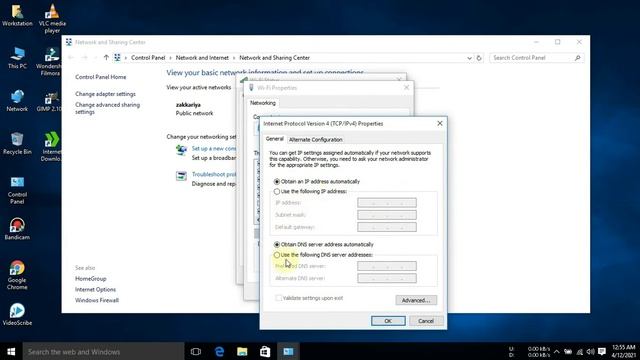640x360 pixels.
Task: Tick Validate settings upon exit checkbox
Action: [x=278, y=298]
